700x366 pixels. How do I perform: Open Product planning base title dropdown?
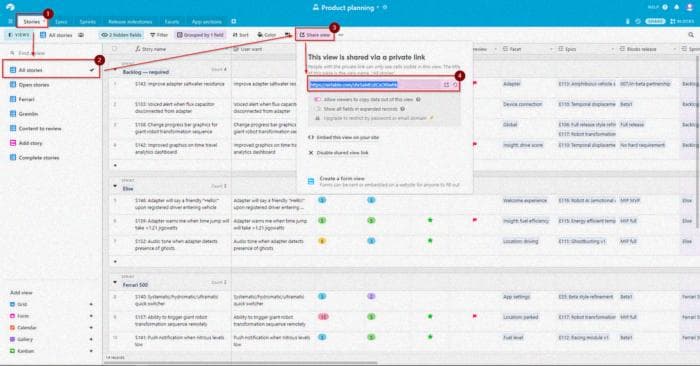coord(378,8)
